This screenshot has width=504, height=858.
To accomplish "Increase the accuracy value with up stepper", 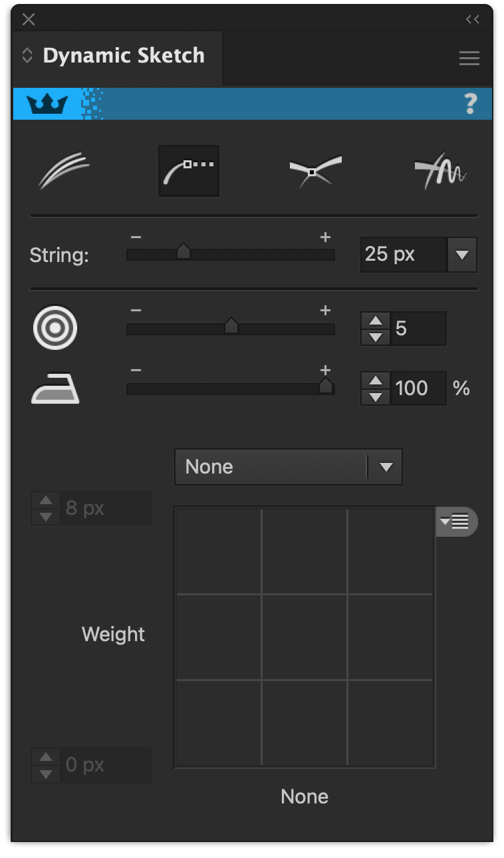I will tap(375, 321).
